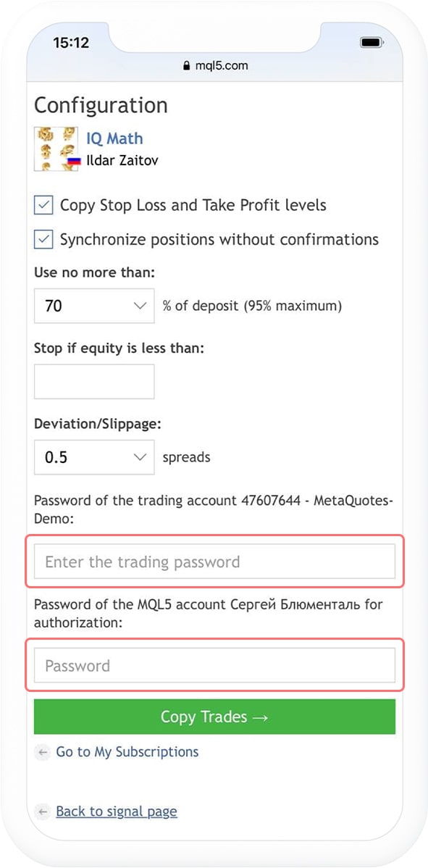Open the IQ Math signal link
Viewport: 428px width, 868px height.
coord(114,138)
